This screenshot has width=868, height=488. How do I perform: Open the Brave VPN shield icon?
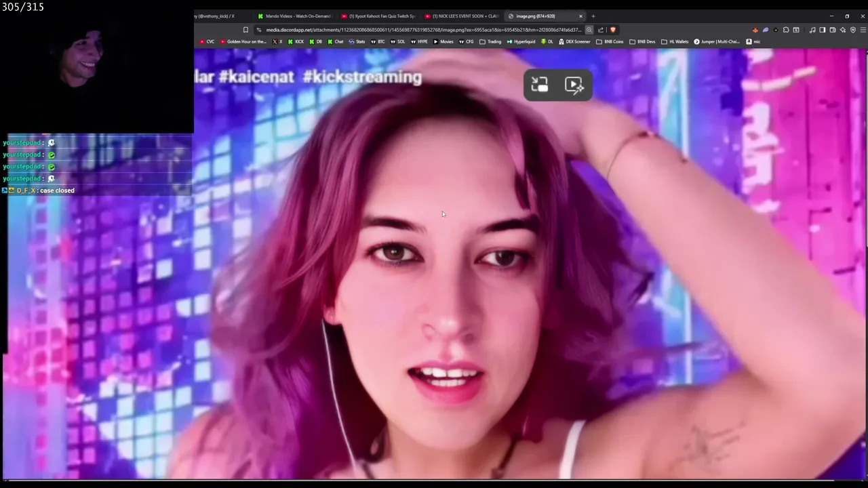tap(853, 30)
